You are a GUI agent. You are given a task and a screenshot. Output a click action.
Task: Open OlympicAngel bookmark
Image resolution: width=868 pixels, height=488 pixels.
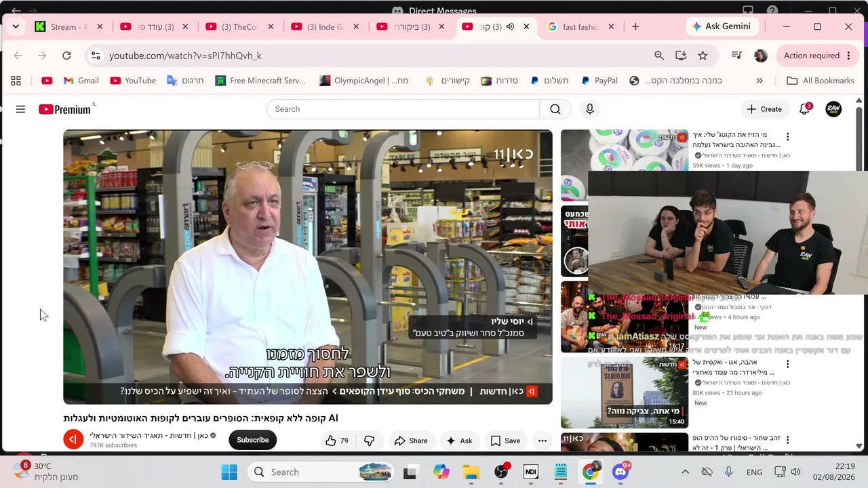click(x=365, y=81)
